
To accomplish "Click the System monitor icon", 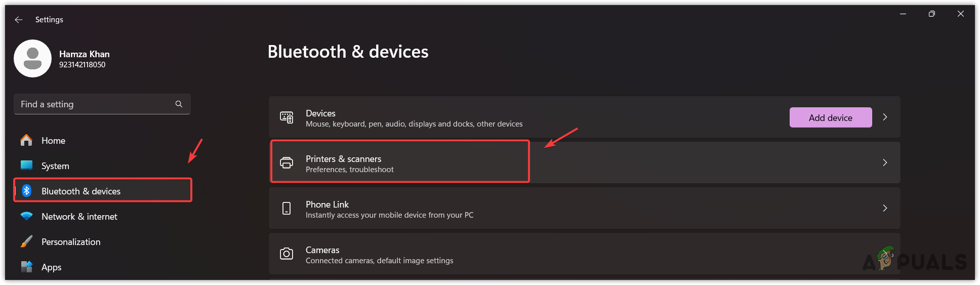I will [26, 166].
